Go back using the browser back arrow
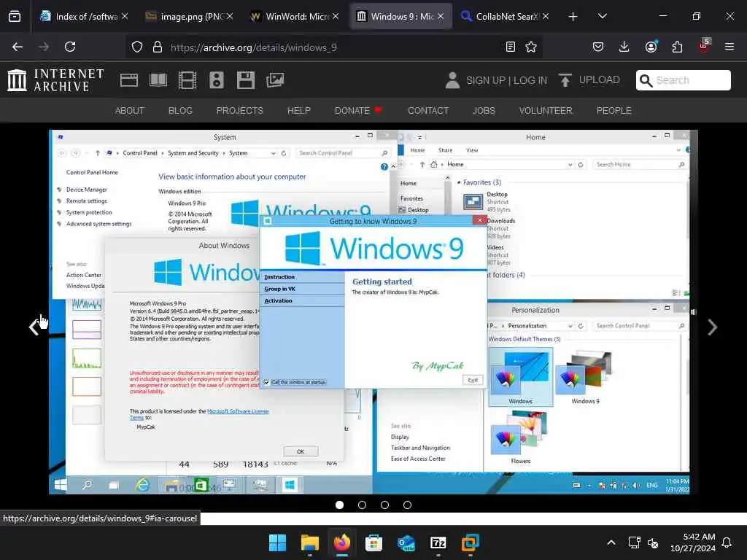Viewport: 747px width, 560px height. tap(18, 47)
